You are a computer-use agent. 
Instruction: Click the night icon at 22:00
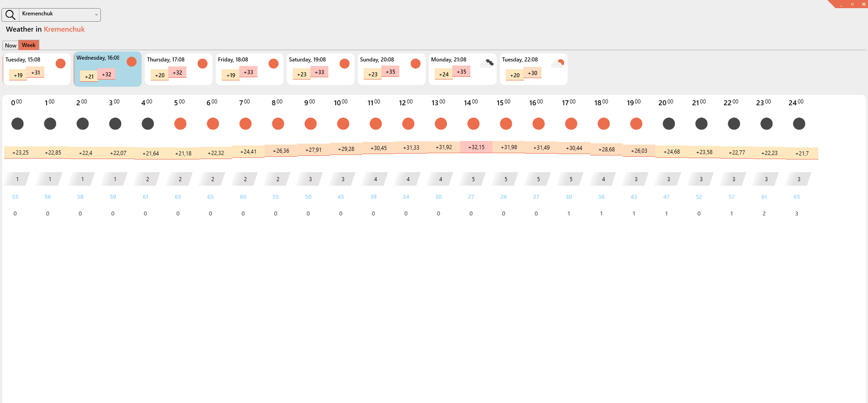[734, 123]
